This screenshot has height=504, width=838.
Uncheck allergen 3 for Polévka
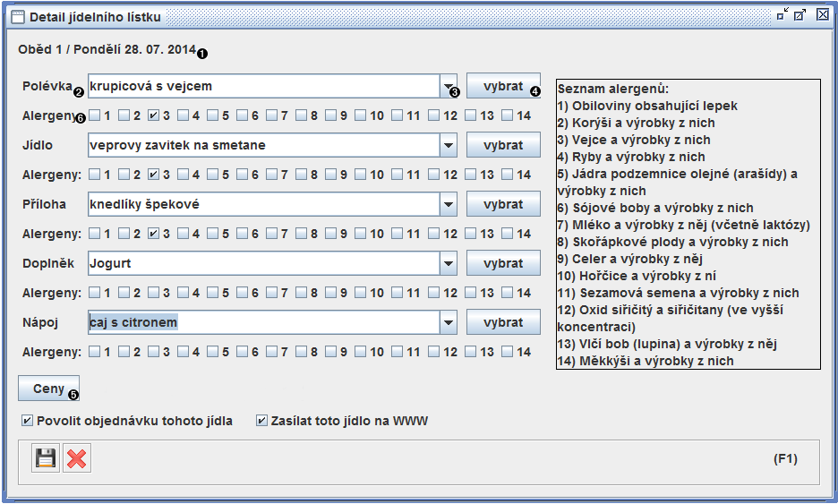click(x=154, y=115)
